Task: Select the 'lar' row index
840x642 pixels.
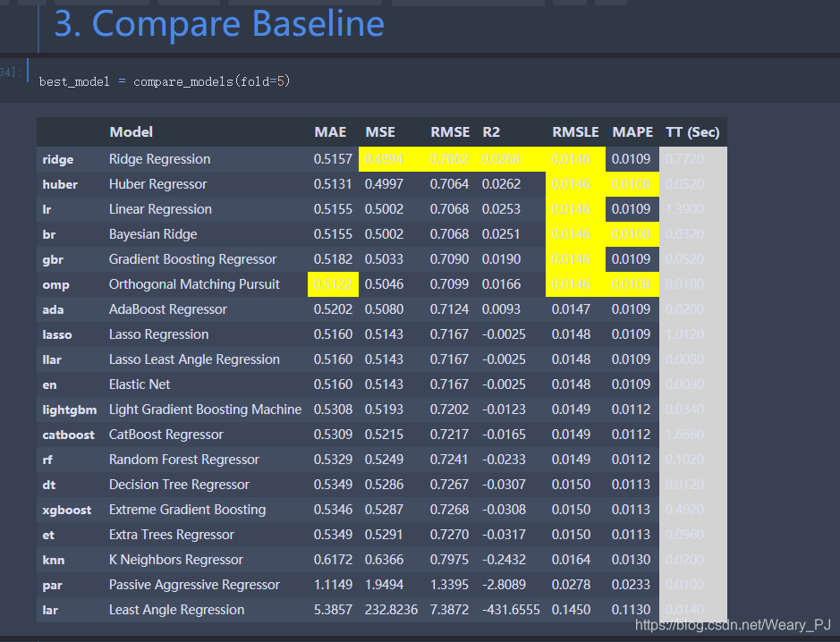Action: [x=50, y=611]
